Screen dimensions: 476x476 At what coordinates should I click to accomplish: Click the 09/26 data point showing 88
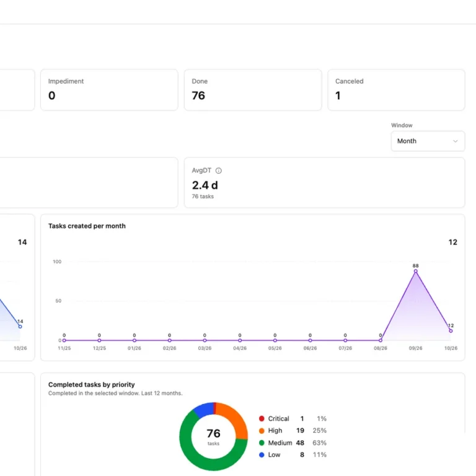point(416,271)
